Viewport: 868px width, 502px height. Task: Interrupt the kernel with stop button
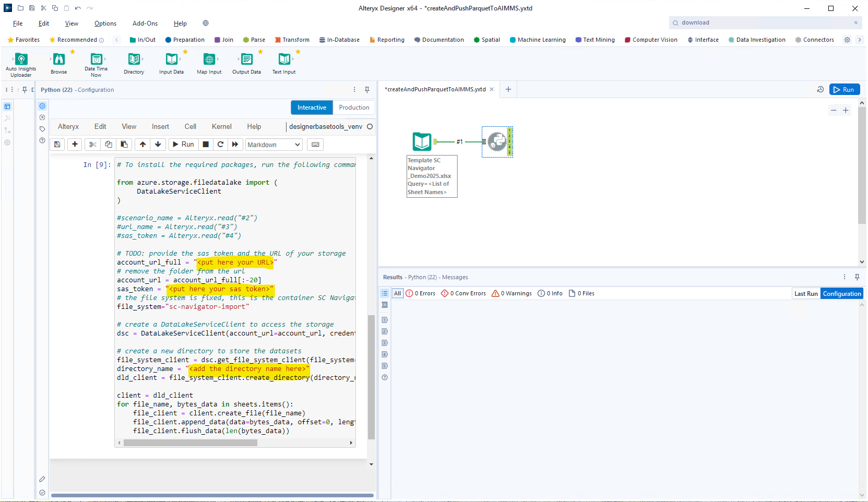[x=206, y=145]
